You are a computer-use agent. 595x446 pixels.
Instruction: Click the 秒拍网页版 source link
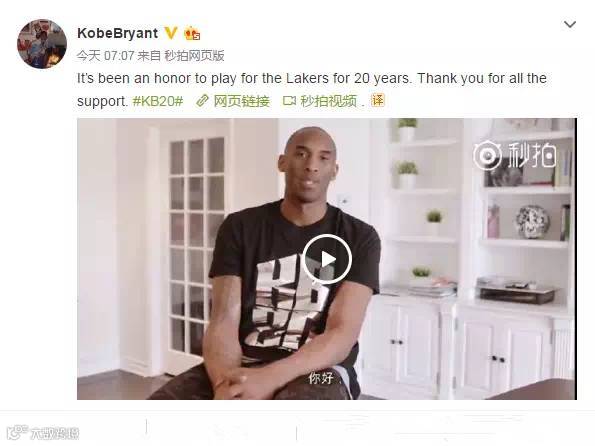[x=194, y=56]
